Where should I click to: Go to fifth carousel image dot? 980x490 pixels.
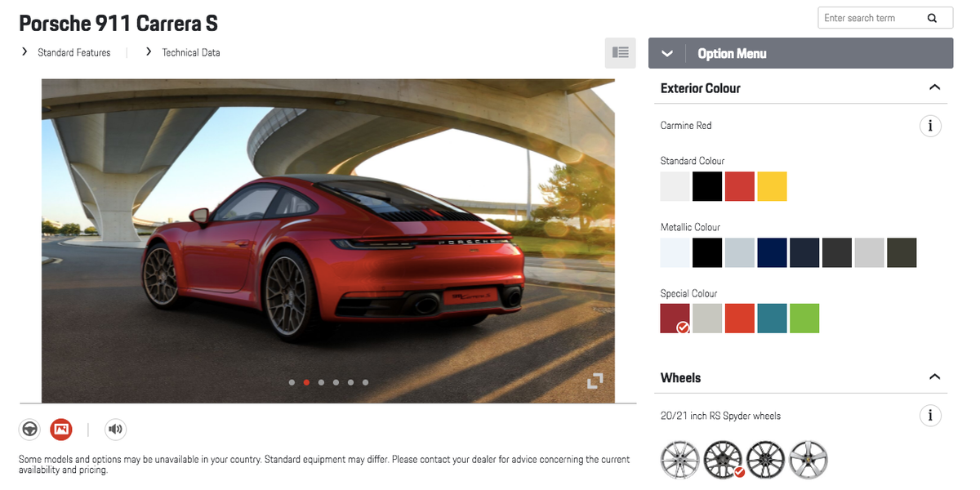point(350,382)
